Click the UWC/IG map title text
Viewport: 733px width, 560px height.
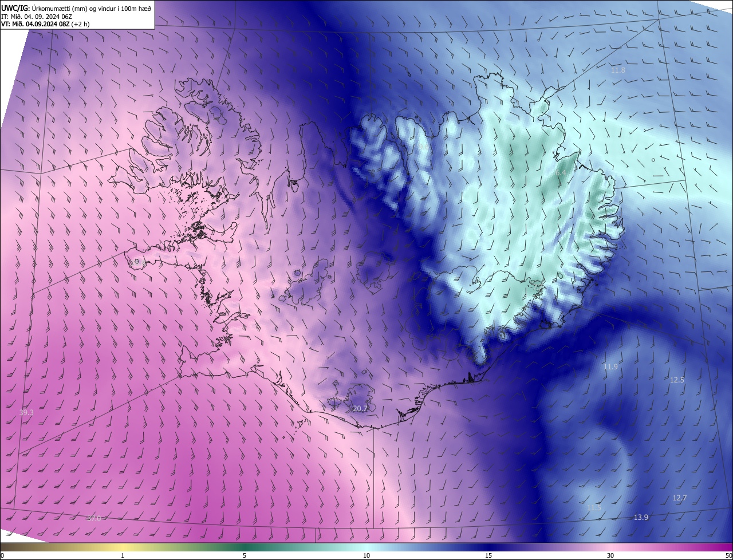click(x=76, y=7)
